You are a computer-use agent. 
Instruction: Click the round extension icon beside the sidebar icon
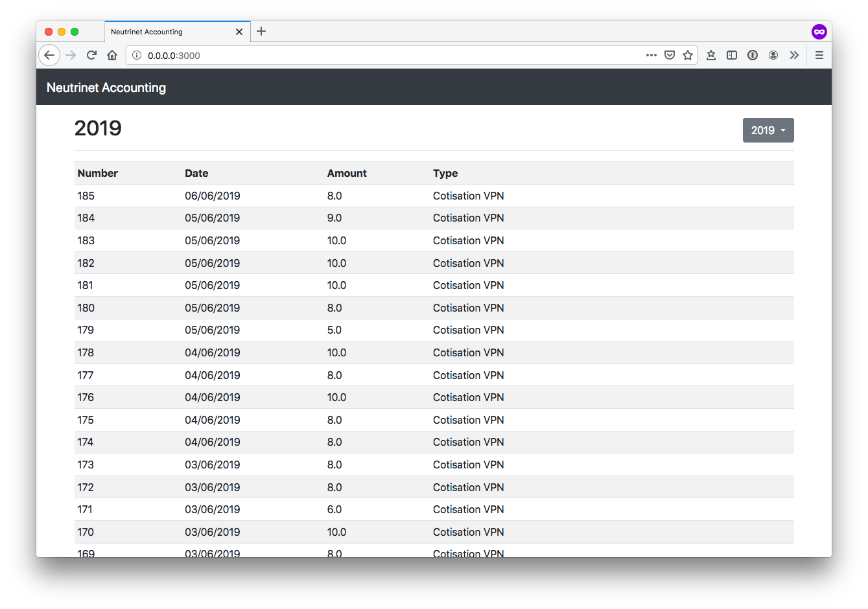pyautogui.click(x=753, y=55)
